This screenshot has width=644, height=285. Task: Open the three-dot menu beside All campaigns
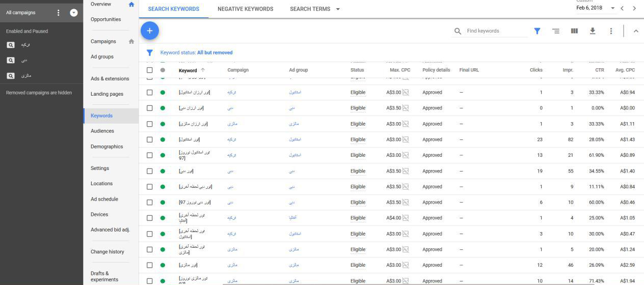click(x=59, y=13)
